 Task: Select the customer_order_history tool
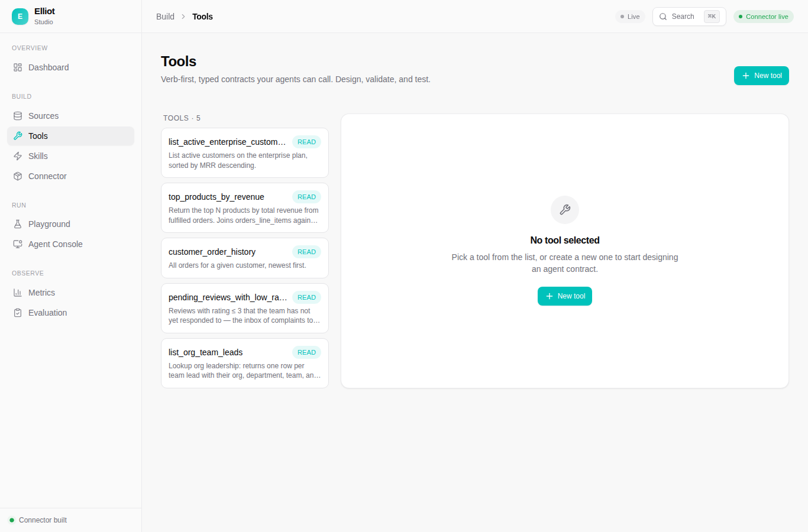245,258
